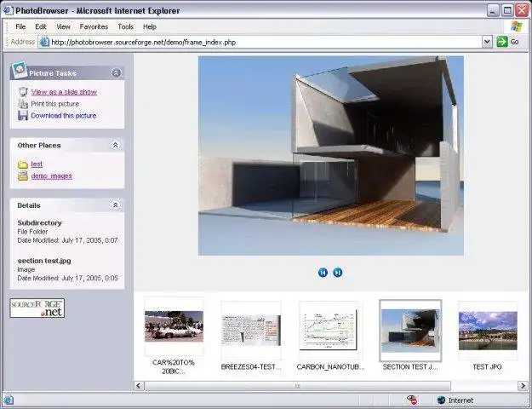Viewport: 532px width, 409px height.
Task: Click the folder icon next to test
Action: coord(23,164)
